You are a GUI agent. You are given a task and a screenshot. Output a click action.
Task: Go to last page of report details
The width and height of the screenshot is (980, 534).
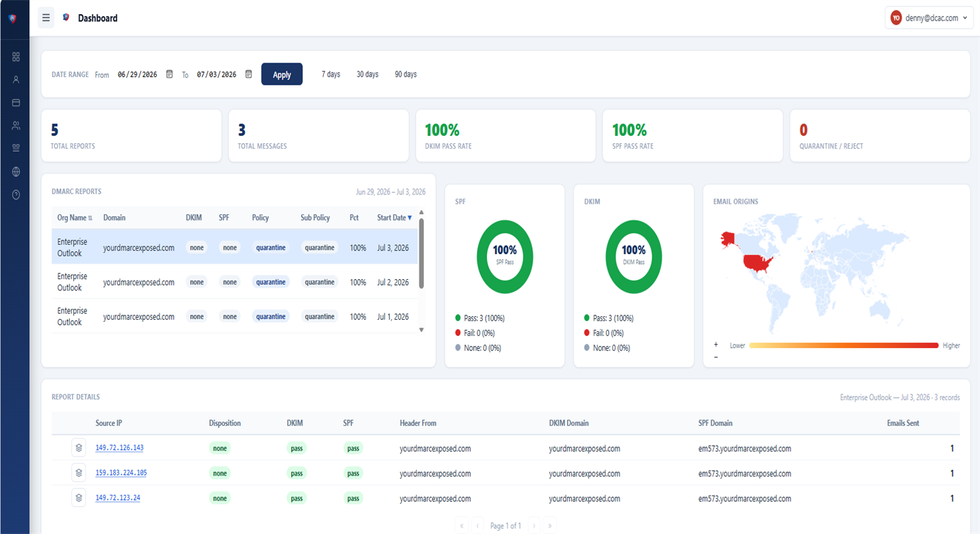pos(549,525)
